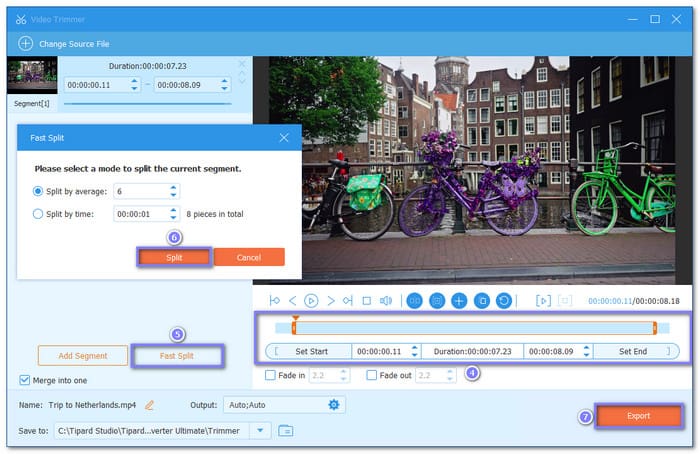Toggle the Merge into one checkbox
Viewport: 700px width, 454px height.
pyautogui.click(x=25, y=380)
